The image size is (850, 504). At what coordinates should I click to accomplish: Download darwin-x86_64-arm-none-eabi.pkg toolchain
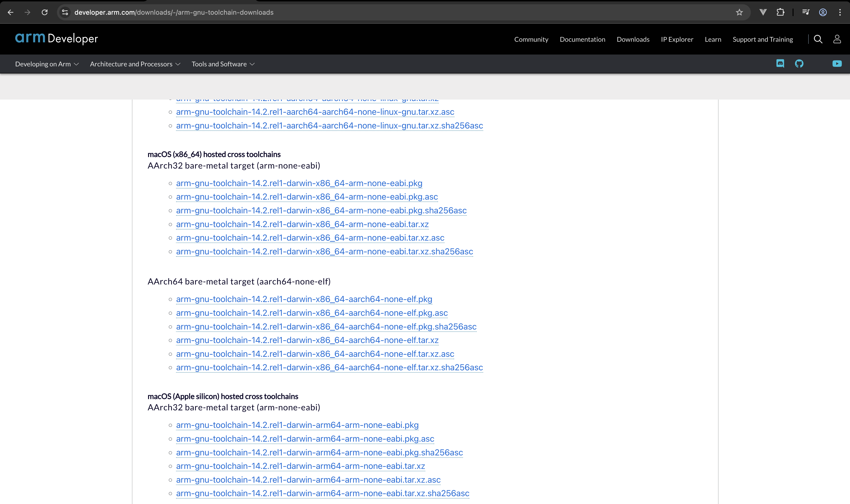click(x=299, y=183)
